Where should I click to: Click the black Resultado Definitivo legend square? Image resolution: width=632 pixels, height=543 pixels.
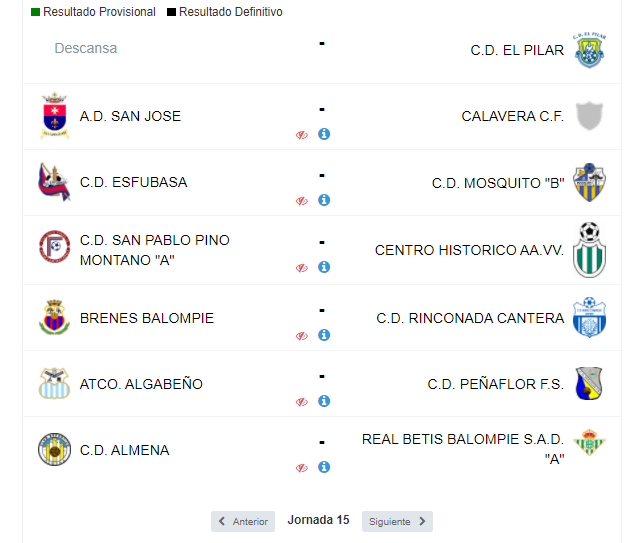click(x=171, y=12)
